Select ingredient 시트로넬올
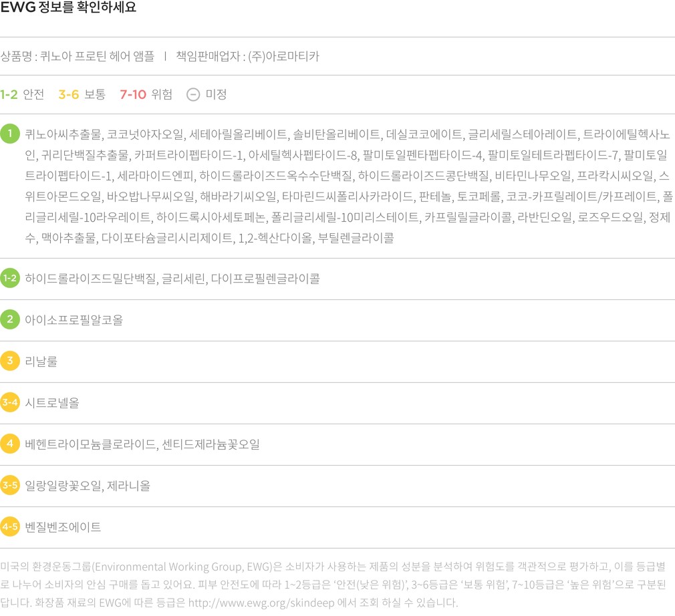The height and width of the screenshot is (616, 675). [51, 403]
